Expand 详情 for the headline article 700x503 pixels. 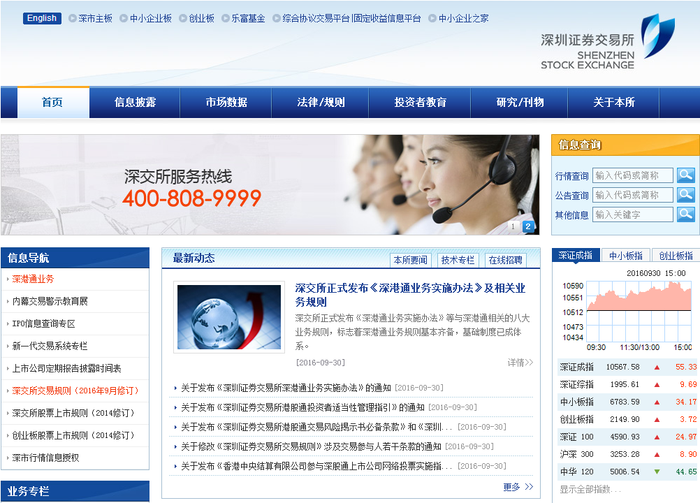[520, 362]
